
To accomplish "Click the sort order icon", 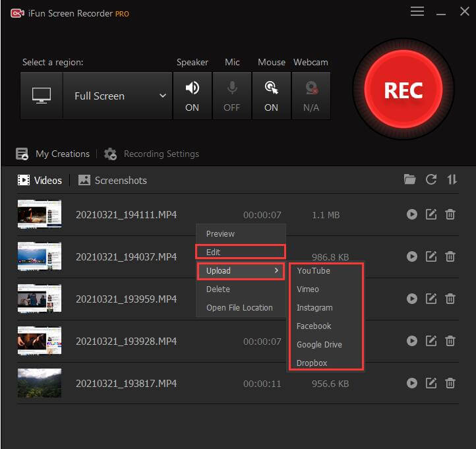I will (x=452, y=179).
